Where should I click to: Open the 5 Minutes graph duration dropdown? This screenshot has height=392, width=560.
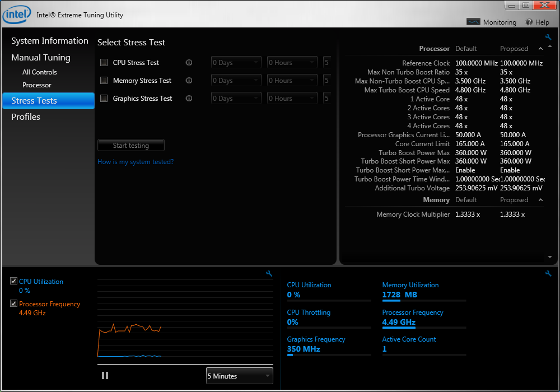pos(240,376)
